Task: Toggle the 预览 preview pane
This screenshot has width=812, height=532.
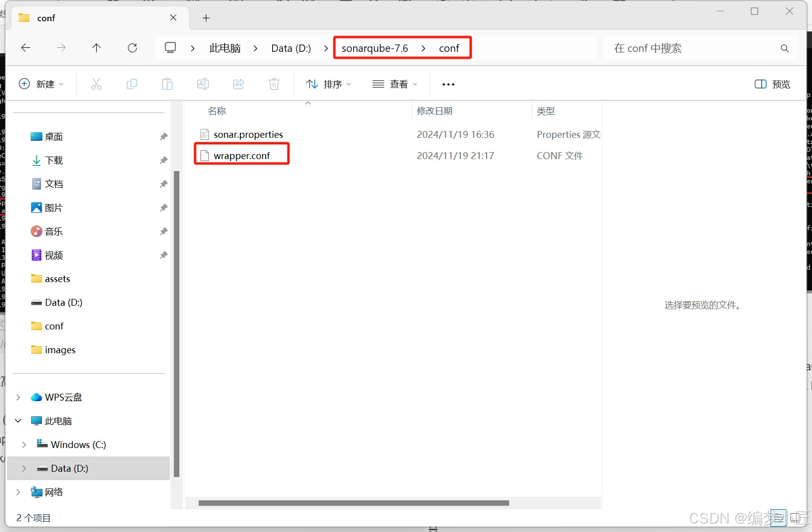Action: [772, 84]
